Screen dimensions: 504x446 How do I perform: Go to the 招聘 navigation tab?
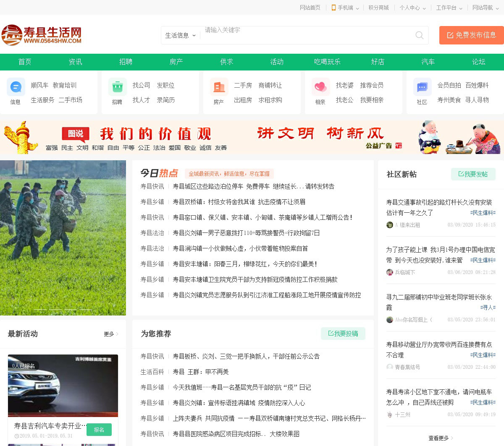126,62
